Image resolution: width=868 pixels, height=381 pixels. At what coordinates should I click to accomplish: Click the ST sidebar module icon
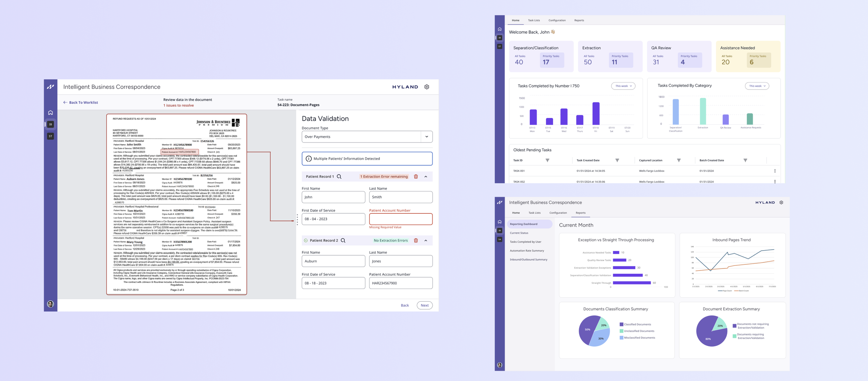pos(50,136)
